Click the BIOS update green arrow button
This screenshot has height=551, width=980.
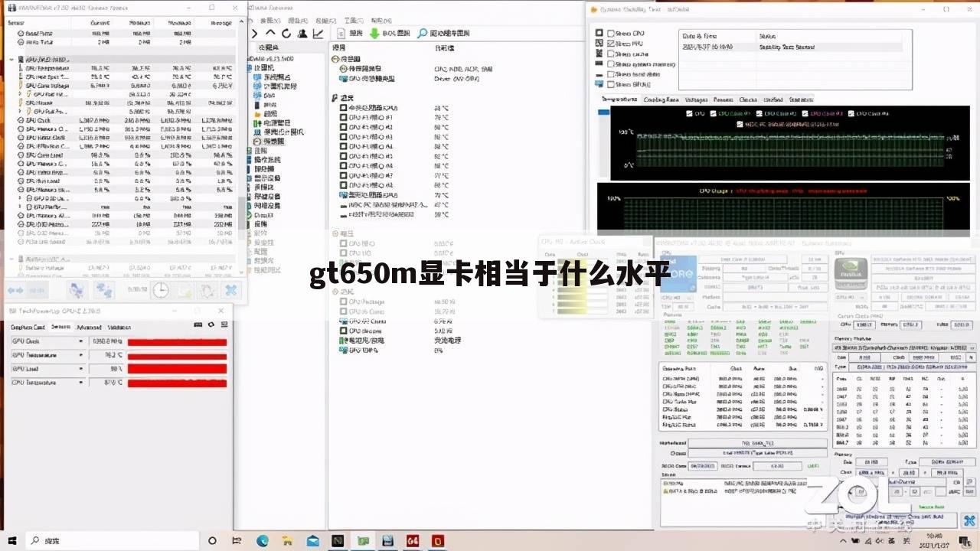click(x=390, y=34)
